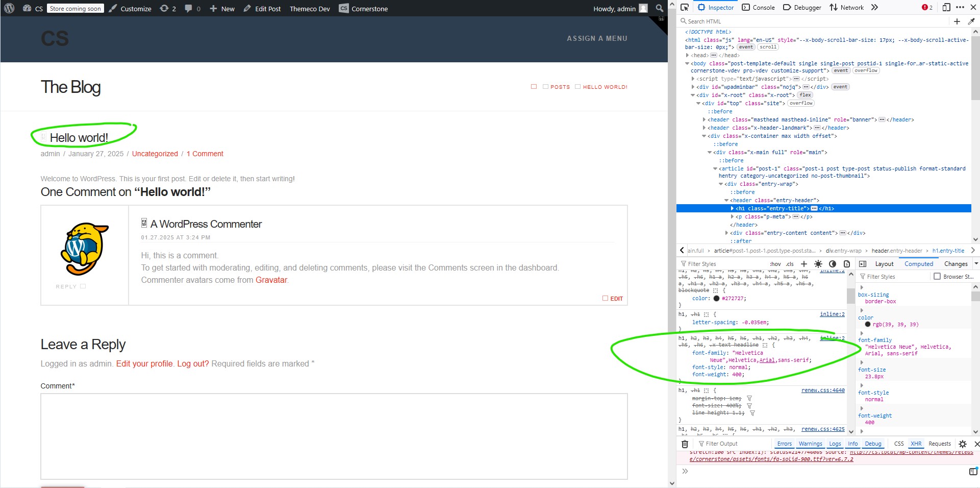Open the Layout sidebar tab
This screenshot has width=980, height=488.
884,264
